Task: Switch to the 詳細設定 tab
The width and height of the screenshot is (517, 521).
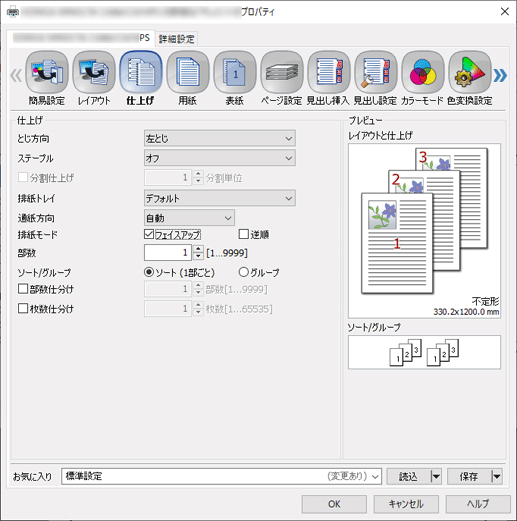Action: [177, 39]
